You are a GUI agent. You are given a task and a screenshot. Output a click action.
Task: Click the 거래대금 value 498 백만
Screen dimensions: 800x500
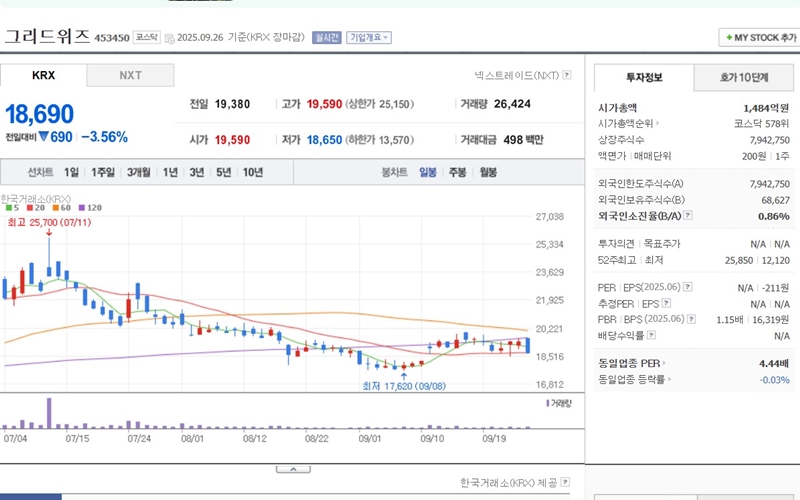[523, 140]
